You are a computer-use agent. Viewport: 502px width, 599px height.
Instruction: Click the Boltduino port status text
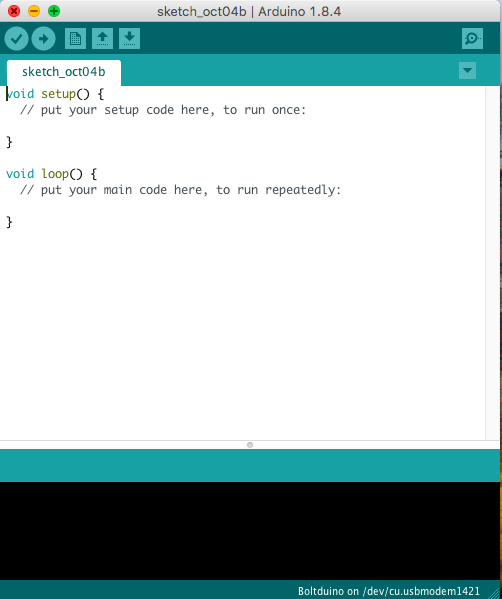coord(389,591)
